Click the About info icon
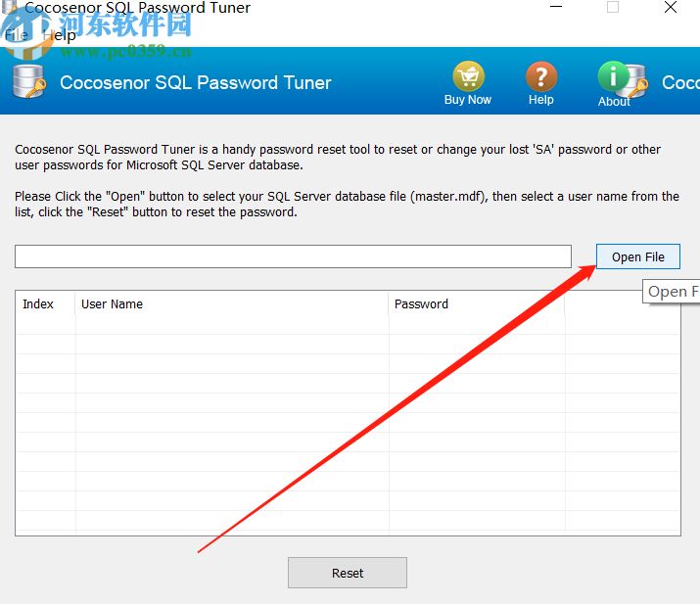The width and height of the screenshot is (700, 604). point(614,76)
